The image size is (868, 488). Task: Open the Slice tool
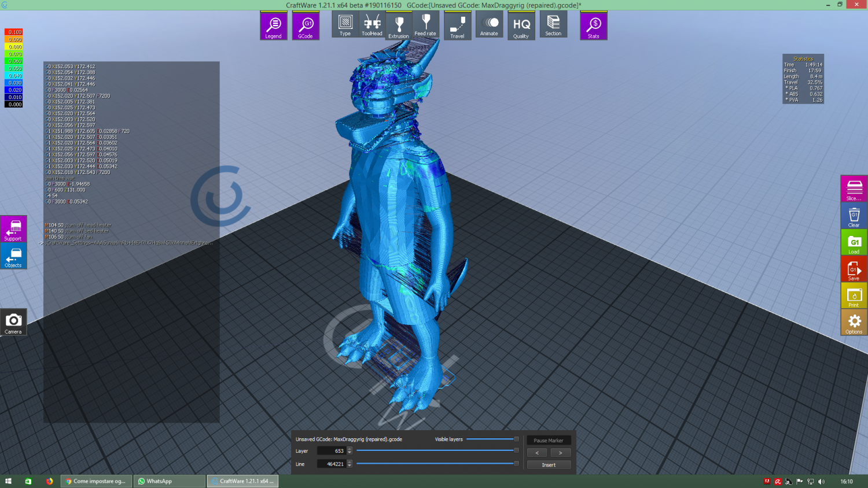854,189
